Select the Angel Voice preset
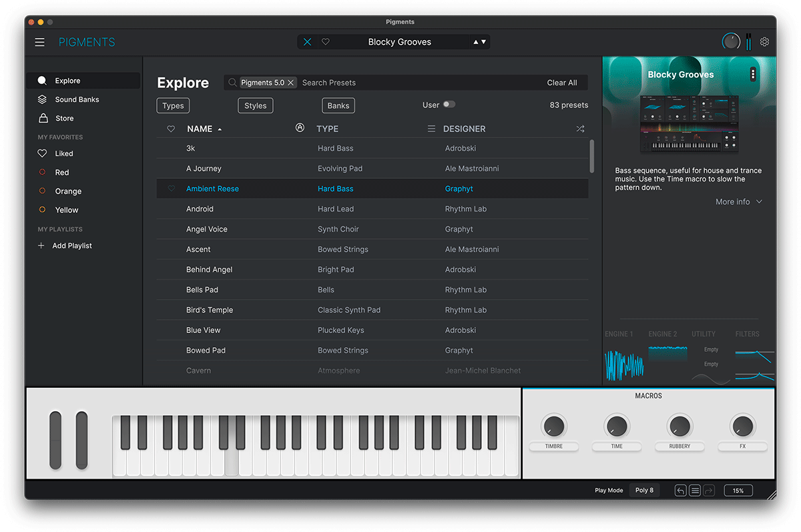This screenshot has width=801, height=532. pyautogui.click(x=372, y=229)
